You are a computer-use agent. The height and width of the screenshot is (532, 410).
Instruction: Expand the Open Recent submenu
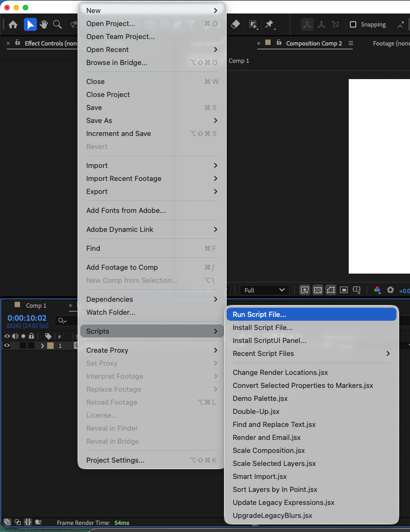pyautogui.click(x=151, y=49)
